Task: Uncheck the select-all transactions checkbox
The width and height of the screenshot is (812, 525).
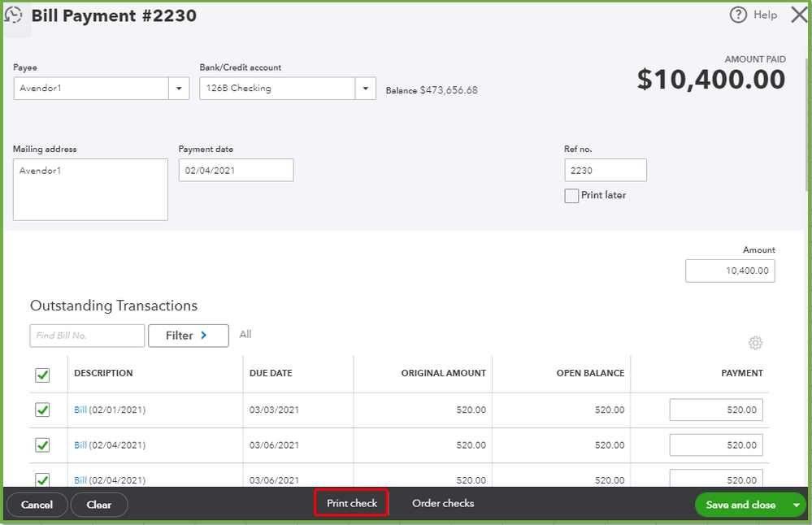Action: tap(43, 375)
